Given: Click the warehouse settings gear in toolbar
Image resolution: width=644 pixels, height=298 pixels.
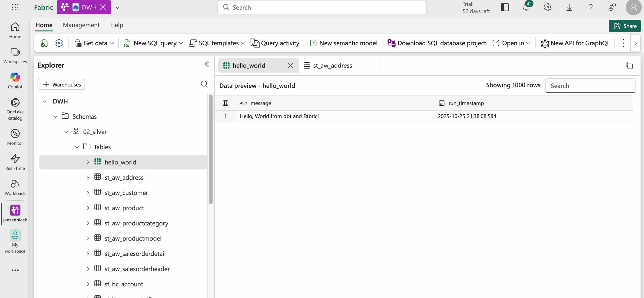Looking at the screenshot, I should [x=59, y=43].
